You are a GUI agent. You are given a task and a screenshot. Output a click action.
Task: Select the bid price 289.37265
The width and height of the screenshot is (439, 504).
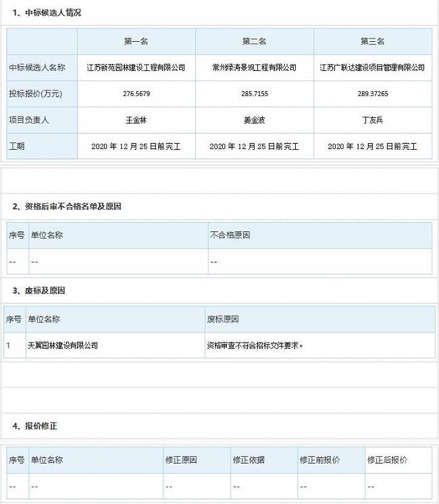pyautogui.click(x=373, y=94)
